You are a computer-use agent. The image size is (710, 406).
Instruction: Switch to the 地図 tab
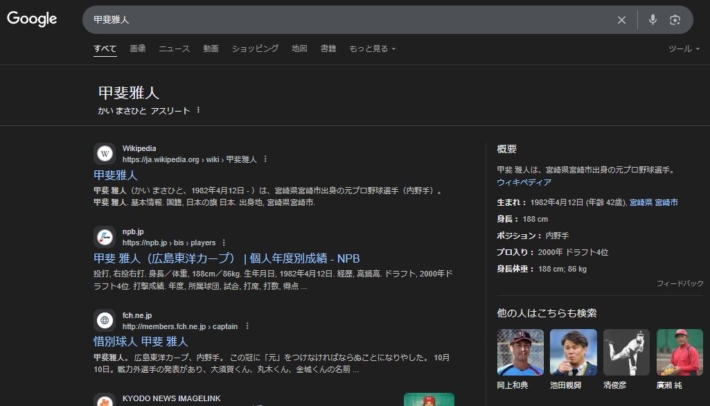click(x=299, y=48)
